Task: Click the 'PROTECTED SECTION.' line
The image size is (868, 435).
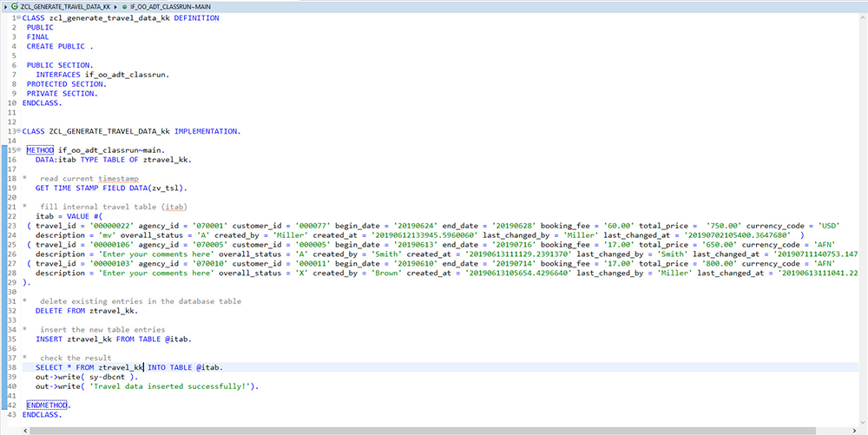Action: [x=67, y=84]
